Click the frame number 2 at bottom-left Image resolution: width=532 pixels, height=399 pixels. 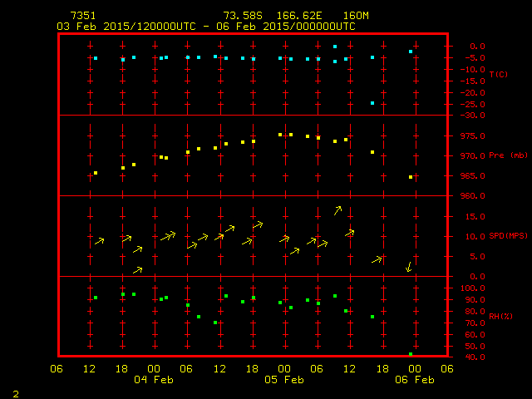(x=15, y=392)
